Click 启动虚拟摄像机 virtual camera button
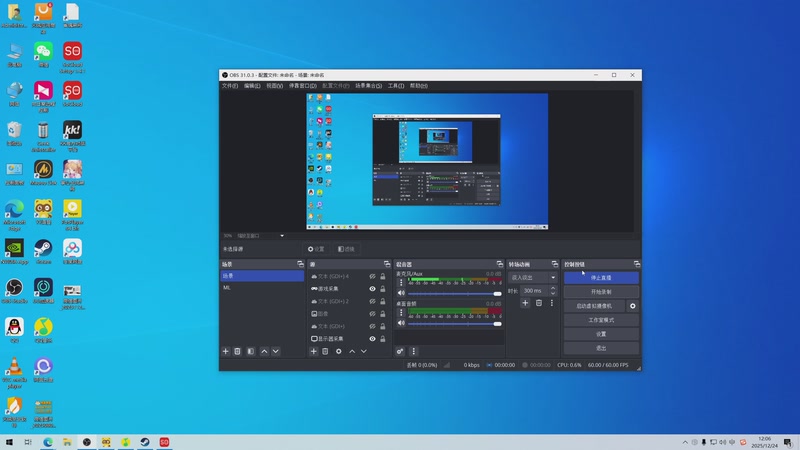The width and height of the screenshot is (800, 450). tap(594, 306)
